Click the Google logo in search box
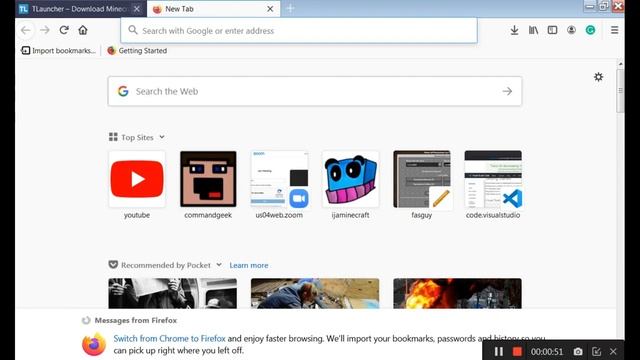Screen dimensions: 640x360 (x=123, y=91)
